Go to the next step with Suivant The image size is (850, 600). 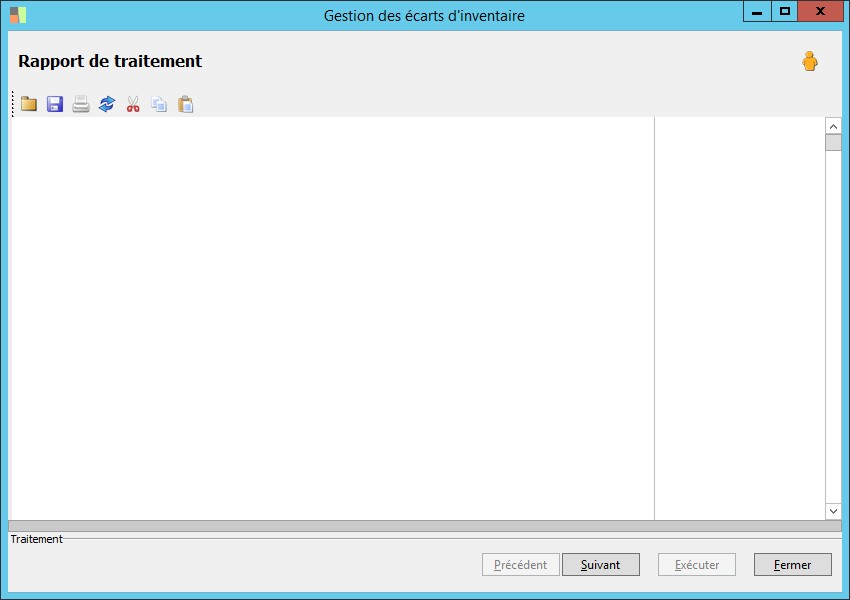[x=601, y=565]
